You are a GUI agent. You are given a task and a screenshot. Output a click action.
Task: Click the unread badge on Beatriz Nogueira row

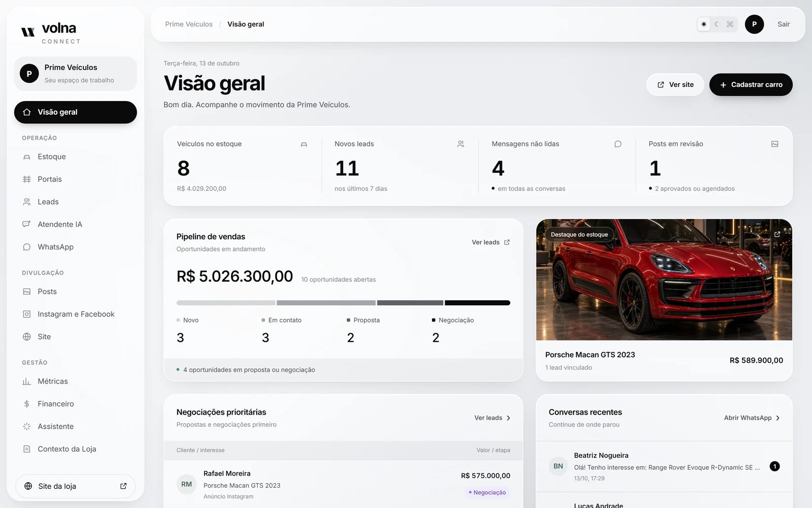coord(774,466)
